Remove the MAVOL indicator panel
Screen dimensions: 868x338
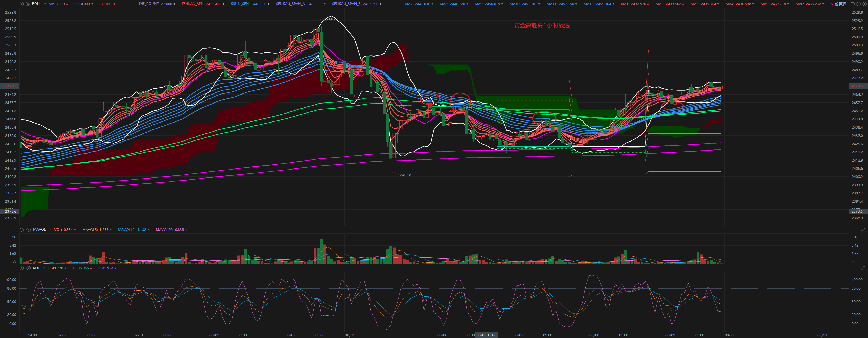[29, 230]
